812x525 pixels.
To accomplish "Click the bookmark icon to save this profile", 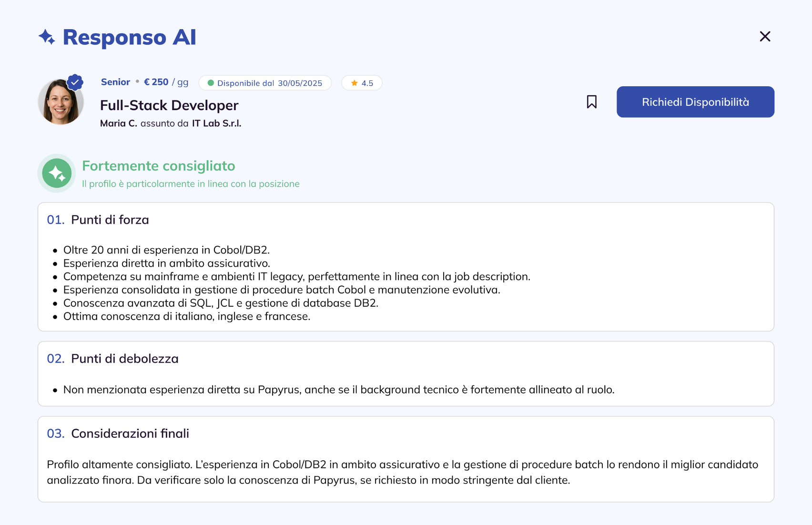I will 591,101.
